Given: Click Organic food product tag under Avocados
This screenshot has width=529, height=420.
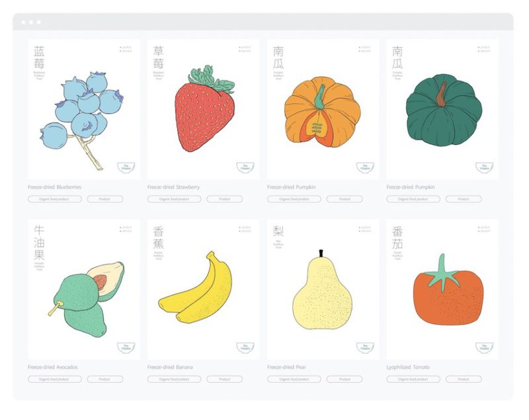Looking at the screenshot, I should (x=55, y=379).
